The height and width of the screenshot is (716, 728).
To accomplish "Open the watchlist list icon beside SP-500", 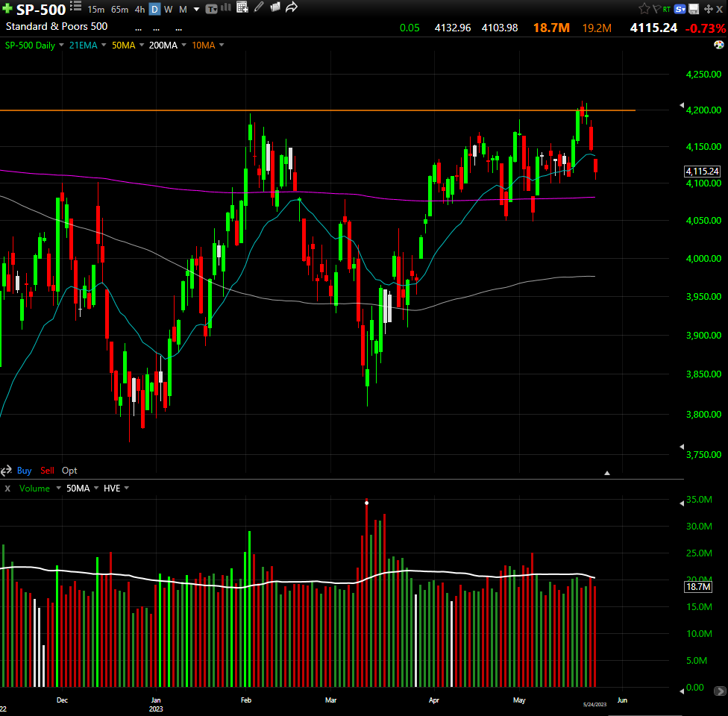I will pyautogui.click(x=75, y=7).
